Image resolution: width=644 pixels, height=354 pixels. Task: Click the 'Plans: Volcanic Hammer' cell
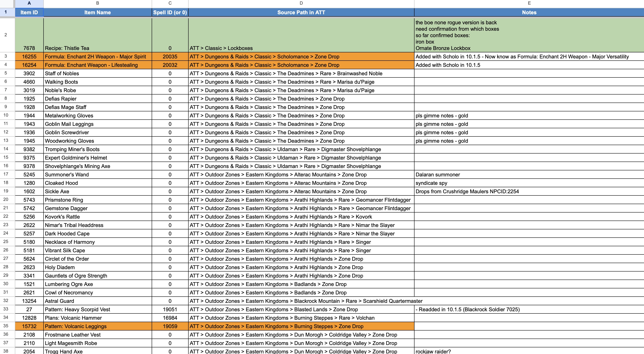point(73,318)
